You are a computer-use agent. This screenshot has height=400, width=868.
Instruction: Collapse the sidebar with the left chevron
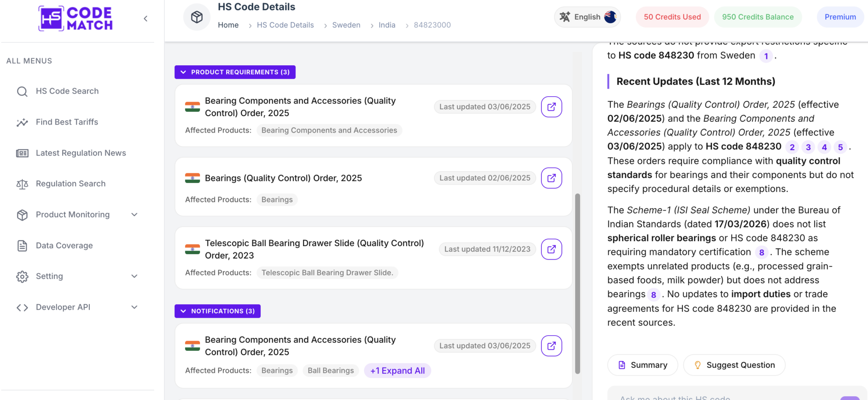(145, 19)
